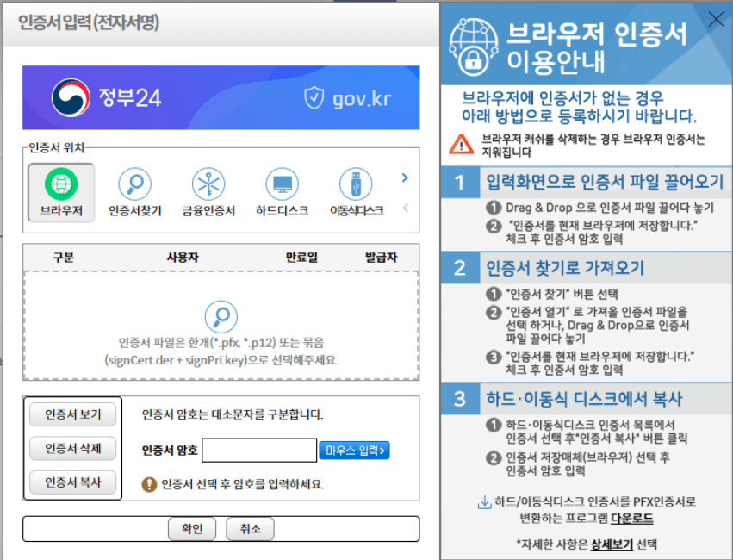Select the 인증서찾기 search icon
The height and width of the screenshot is (560, 733).
(x=134, y=182)
